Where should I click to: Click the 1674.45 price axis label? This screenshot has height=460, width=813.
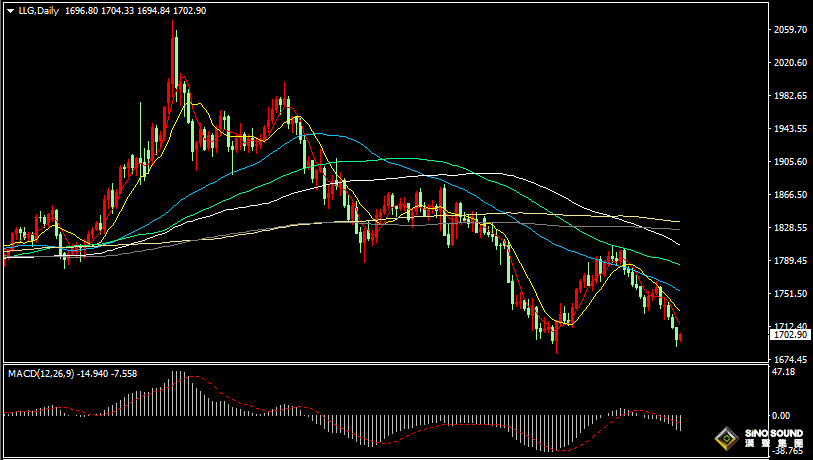point(790,359)
